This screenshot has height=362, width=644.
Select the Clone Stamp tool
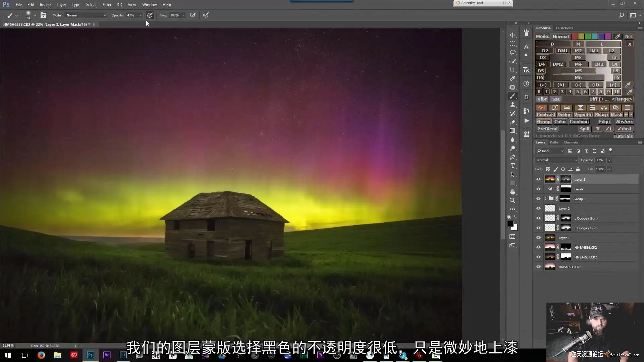(513, 105)
